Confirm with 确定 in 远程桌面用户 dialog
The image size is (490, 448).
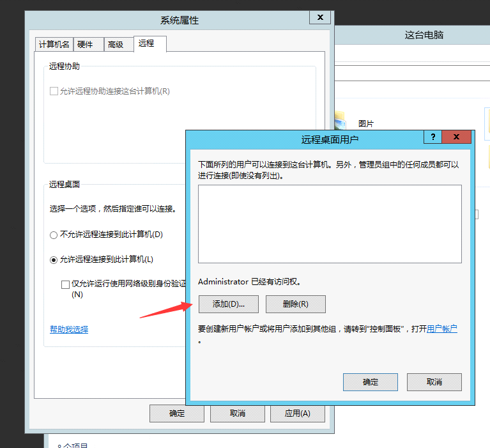pos(370,382)
